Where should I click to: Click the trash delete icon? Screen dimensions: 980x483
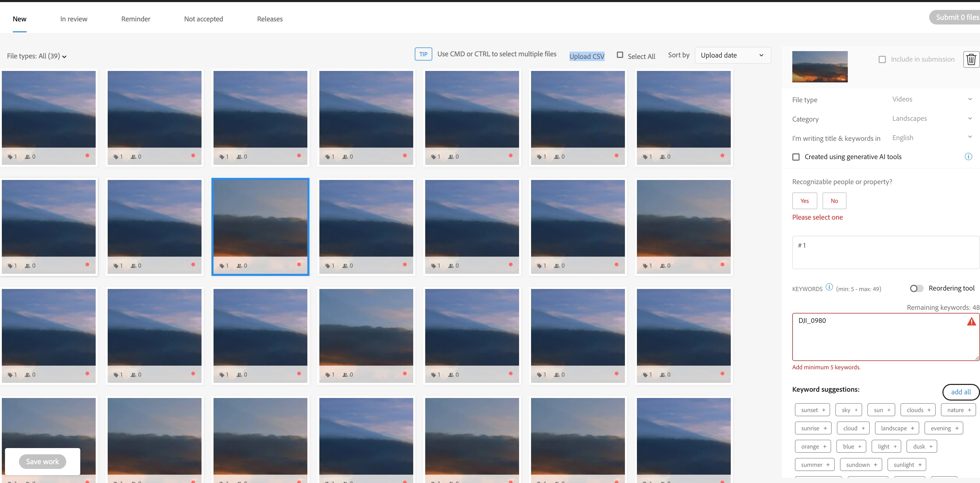pos(971,59)
